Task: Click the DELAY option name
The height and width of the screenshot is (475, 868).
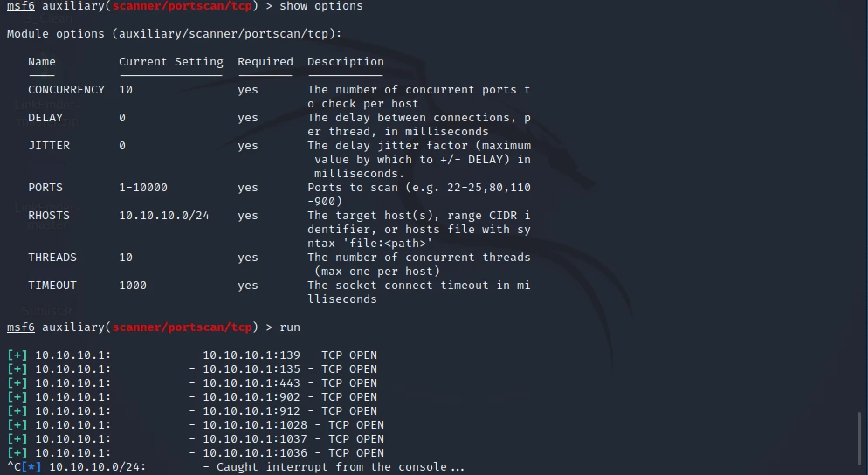Action: pos(45,118)
